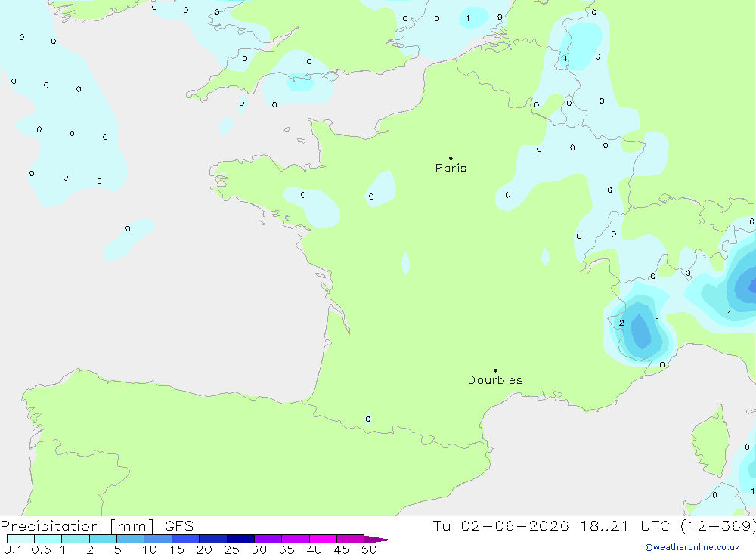Click the 2 mm precipitation value marker
The image size is (756, 554).
(x=621, y=323)
